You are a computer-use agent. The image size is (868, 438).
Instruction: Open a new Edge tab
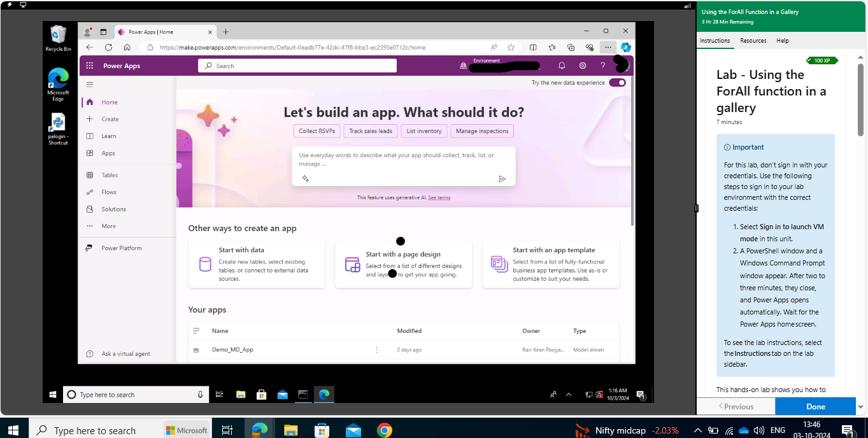point(225,32)
